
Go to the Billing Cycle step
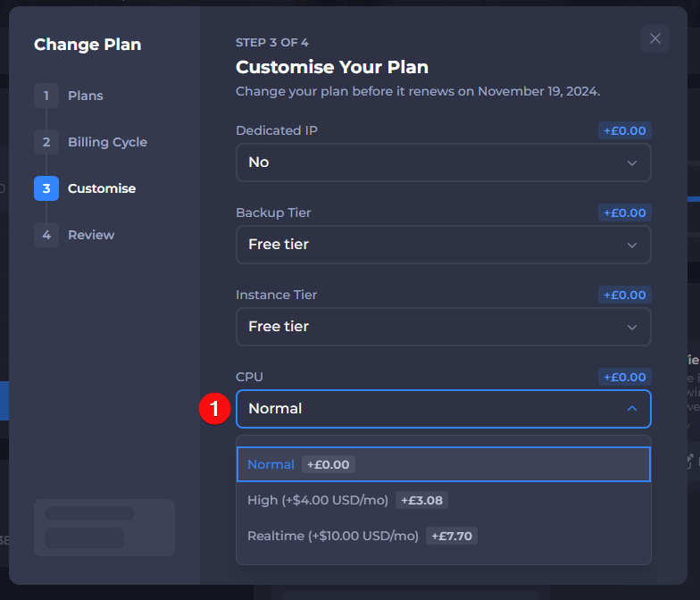click(107, 142)
